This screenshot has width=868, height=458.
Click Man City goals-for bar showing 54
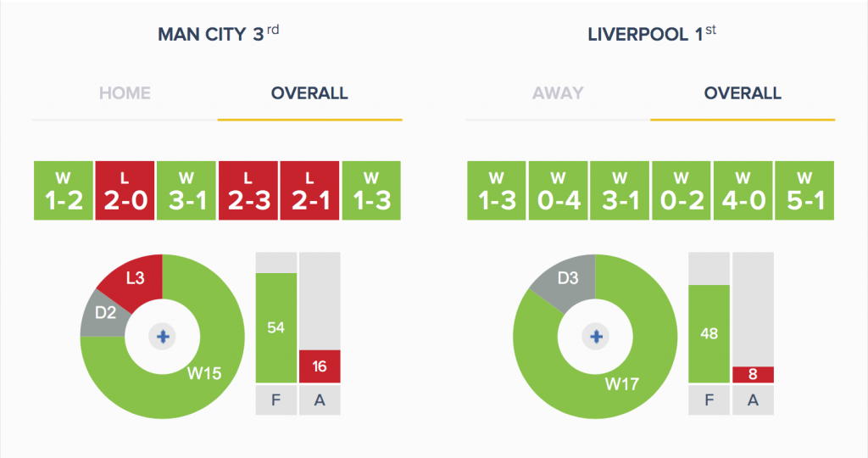click(276, 328)
